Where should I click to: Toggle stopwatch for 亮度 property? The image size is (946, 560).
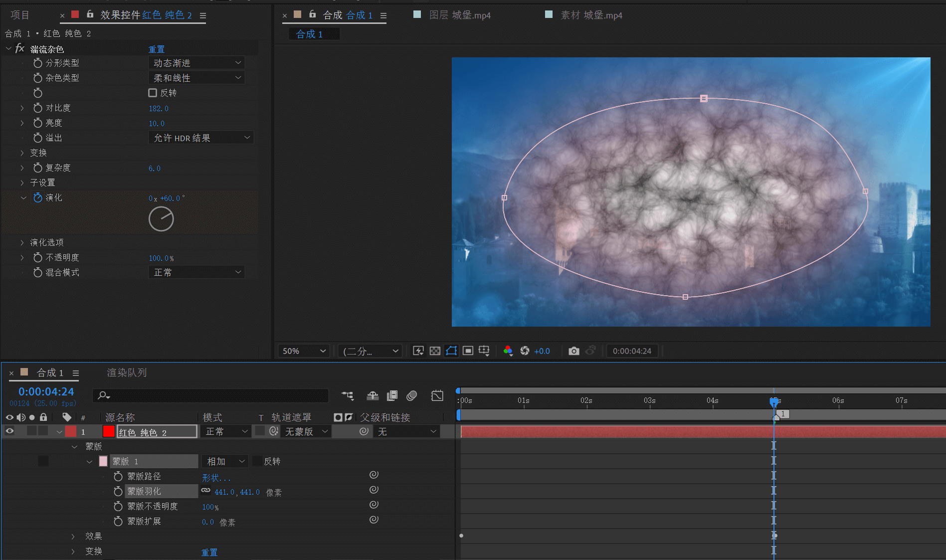37,123
